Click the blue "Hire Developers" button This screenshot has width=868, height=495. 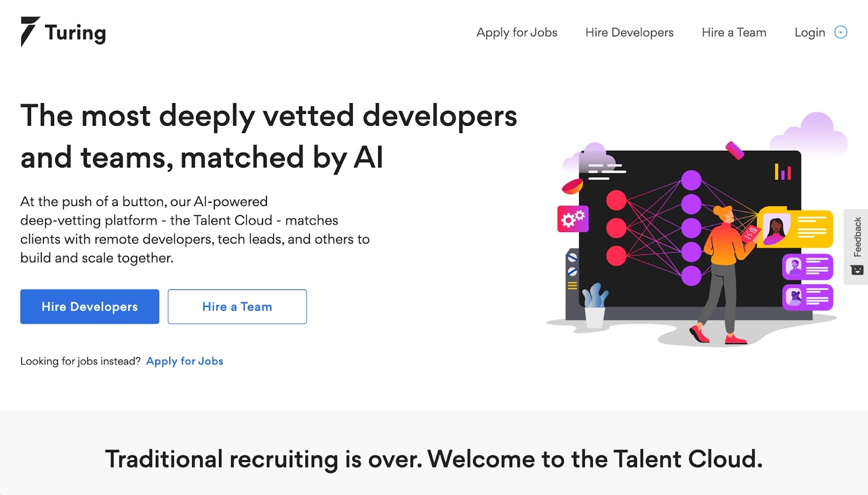(89, 306)
